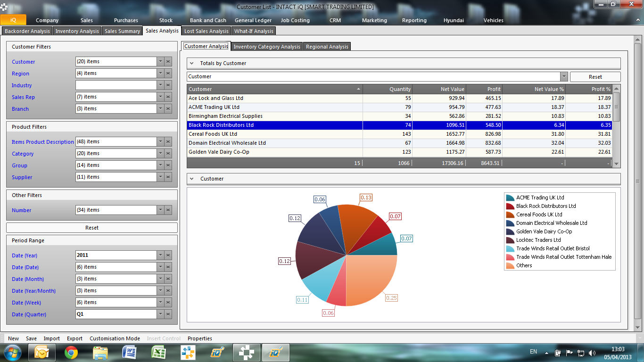Collapse the Totals by Customer section

[192, 63]
